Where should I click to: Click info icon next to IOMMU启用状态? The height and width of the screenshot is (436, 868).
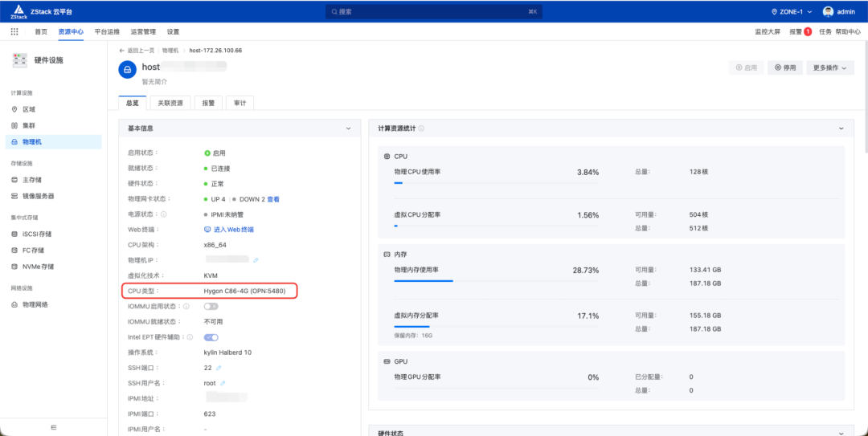coord(186,306)
